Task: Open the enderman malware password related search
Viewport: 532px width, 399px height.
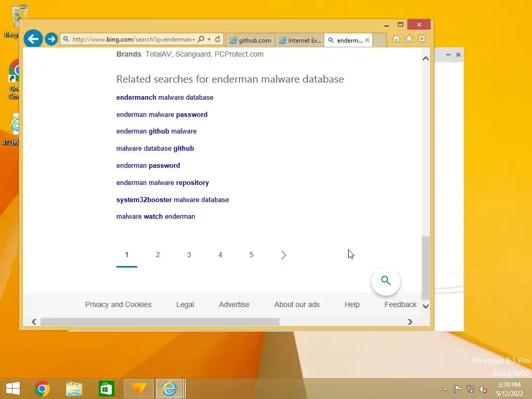Action: tap(162, 115)
